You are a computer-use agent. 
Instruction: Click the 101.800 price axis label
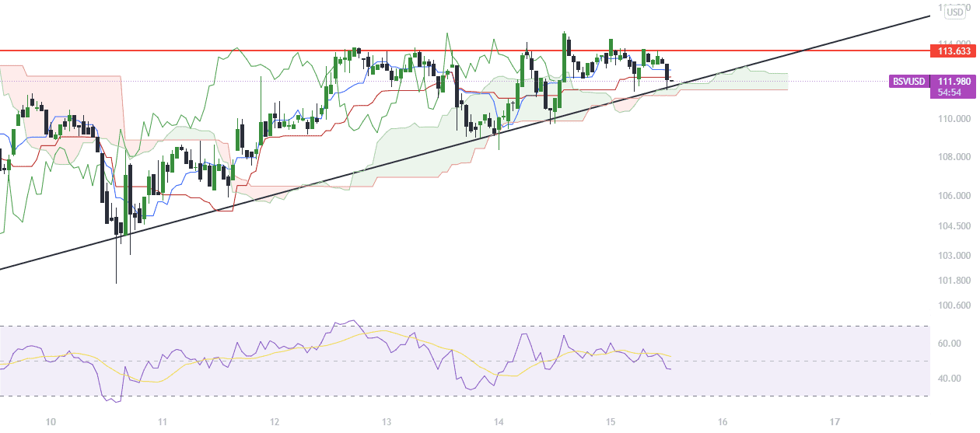coord(953,281)
